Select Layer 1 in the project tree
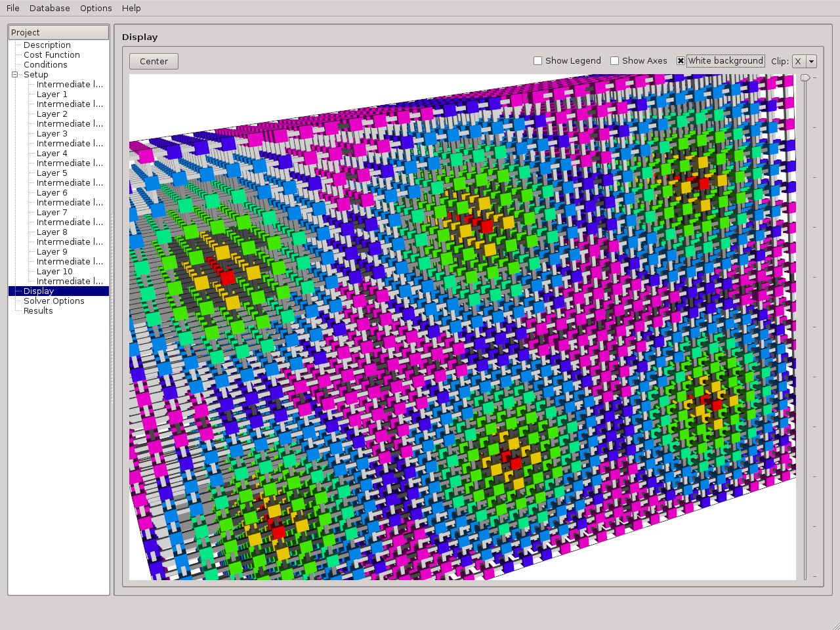 click(x=52, y=94)
